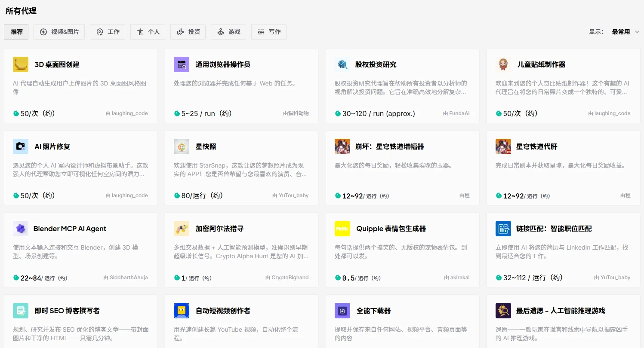Click the 链接匹配 blue chart icon
This screenshot has width=644, height=348.
tap(503, 229)
